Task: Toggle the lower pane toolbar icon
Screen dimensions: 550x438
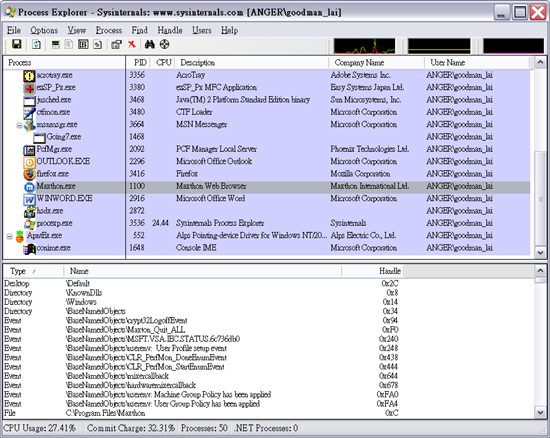Action: (83, 45)
